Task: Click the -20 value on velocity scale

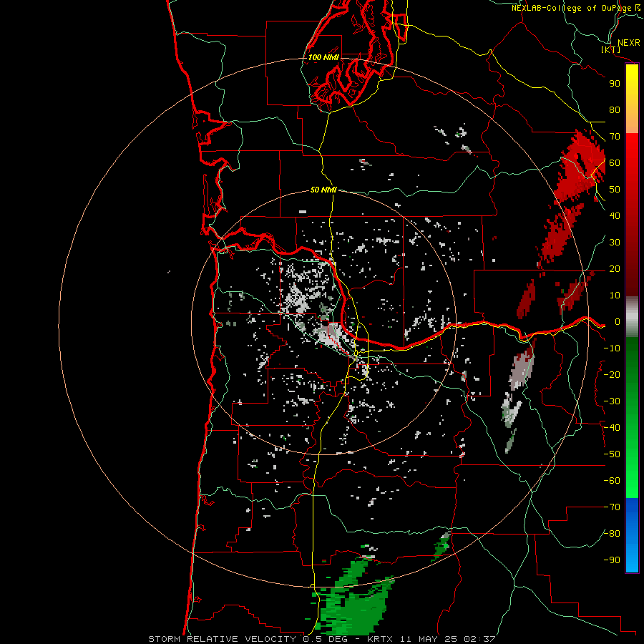Action: pos(612,375)
